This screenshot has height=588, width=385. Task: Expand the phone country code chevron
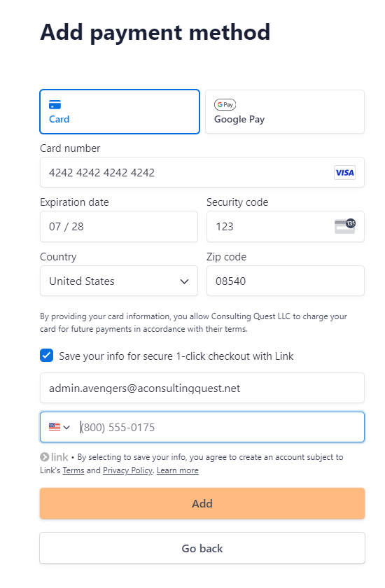[66, 427]
